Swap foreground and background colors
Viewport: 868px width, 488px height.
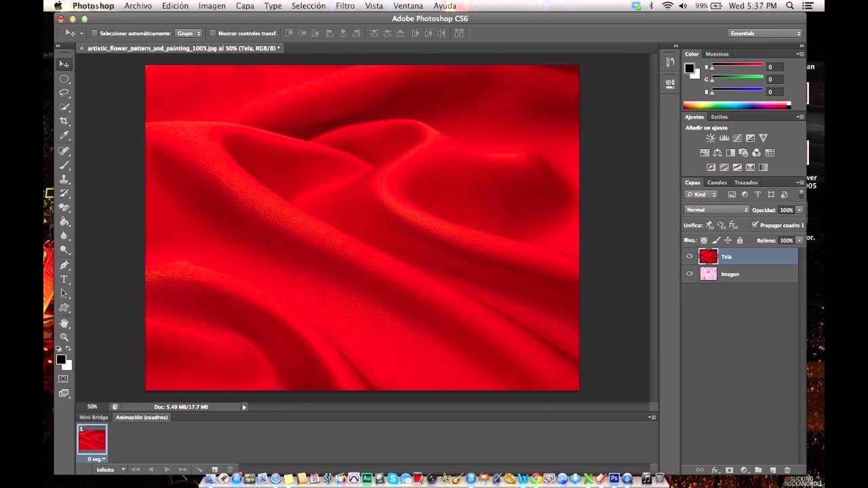pos(68,348)
